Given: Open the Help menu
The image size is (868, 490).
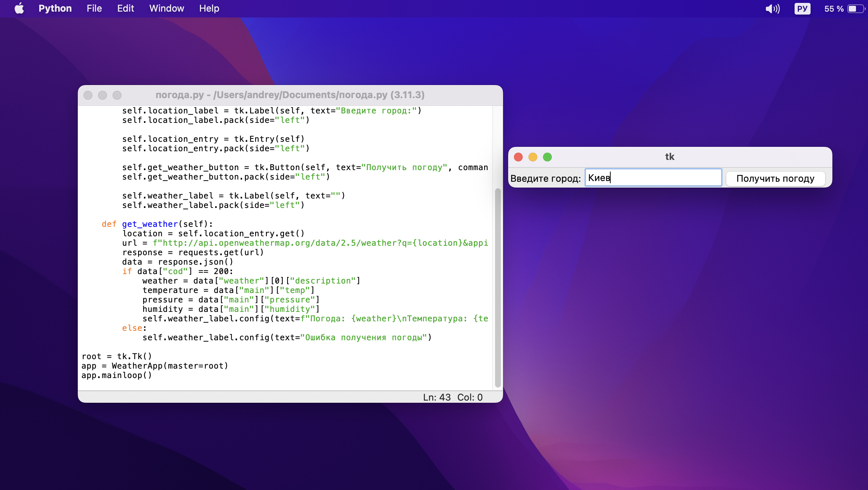Looking at the screenshot, I should tap(209, 8).
